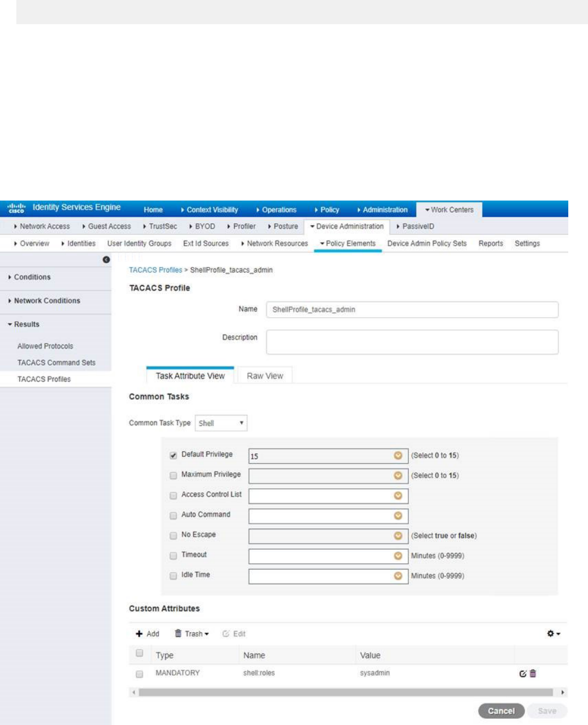Delete shell:roles row using trash icon

tap(533, 674)
